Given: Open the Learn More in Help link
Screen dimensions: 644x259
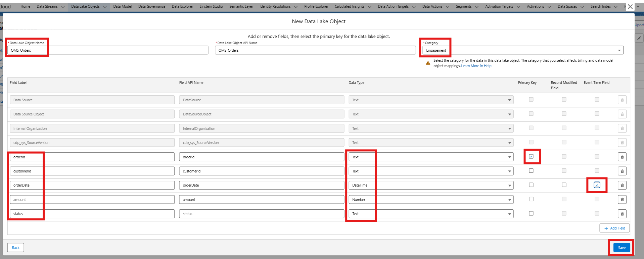Looking at the screenshot, I should tap(476, 66).
